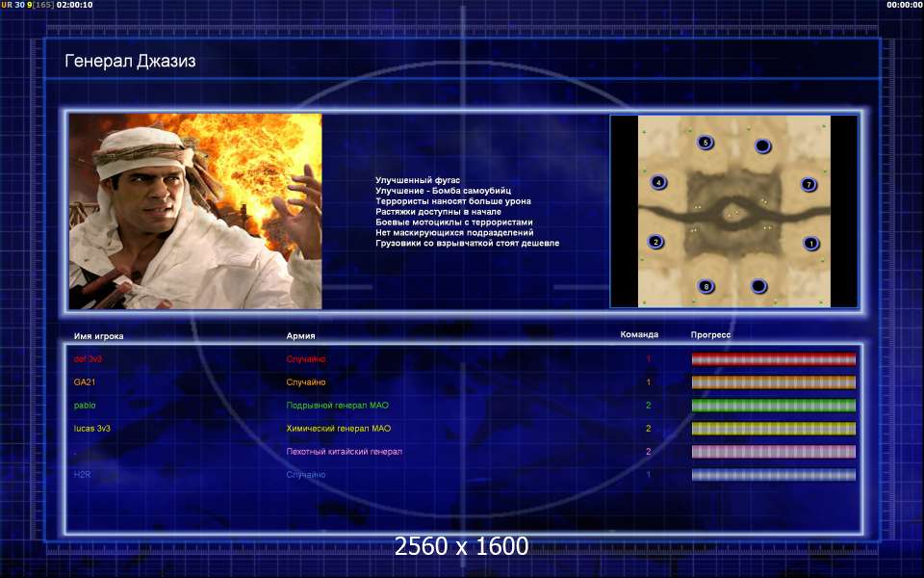Click 'Химический генерал МАО' army entry
Screen dimensions: 924x578
pyautogui.click(x=338, y=428)
